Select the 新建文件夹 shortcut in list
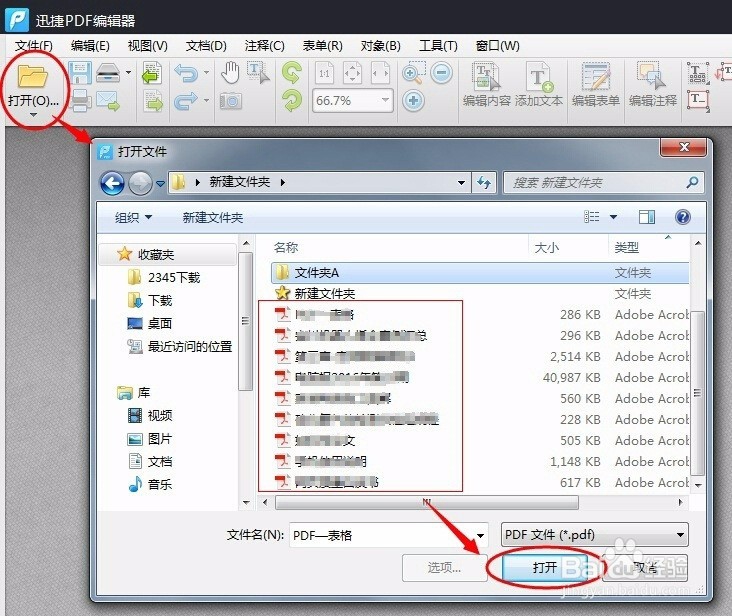Viewport: 732px width, 616px height. pyautogui.click(x=480, y=294)
